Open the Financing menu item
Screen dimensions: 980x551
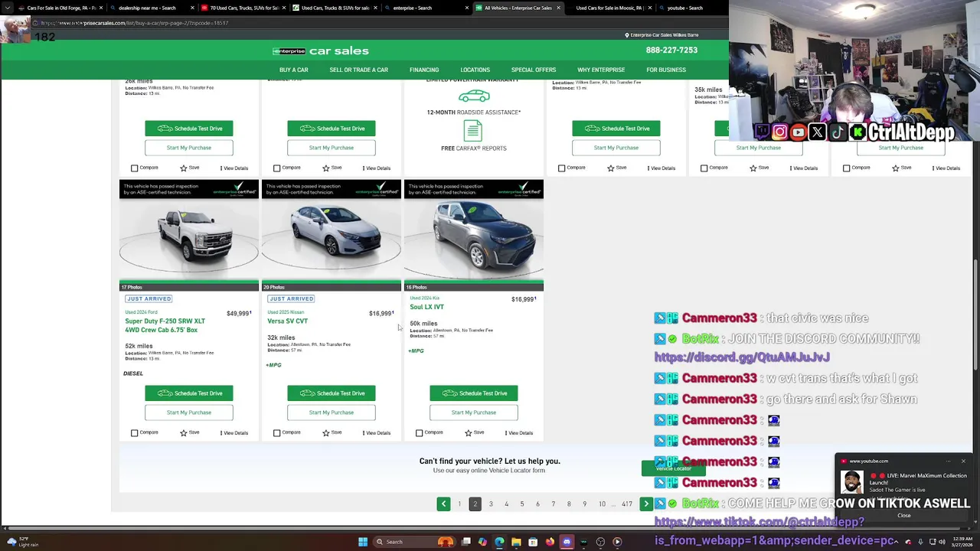click(424, 70)
